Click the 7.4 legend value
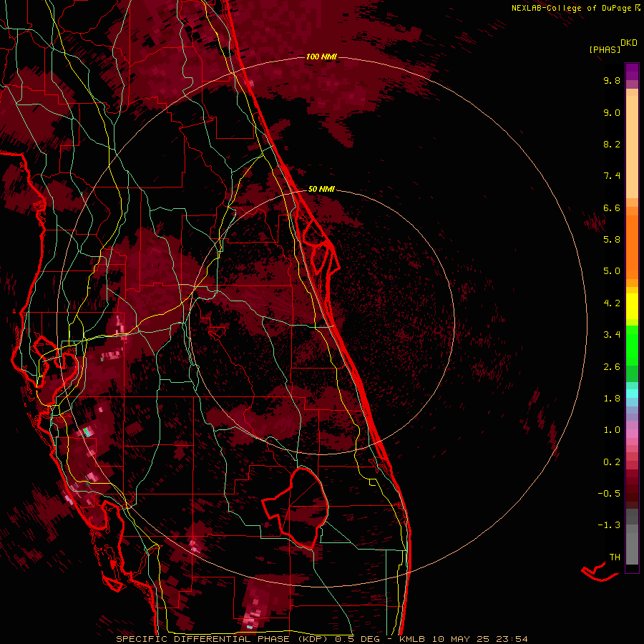The height and width of the screenshot is (644, 644). point(612,176)
